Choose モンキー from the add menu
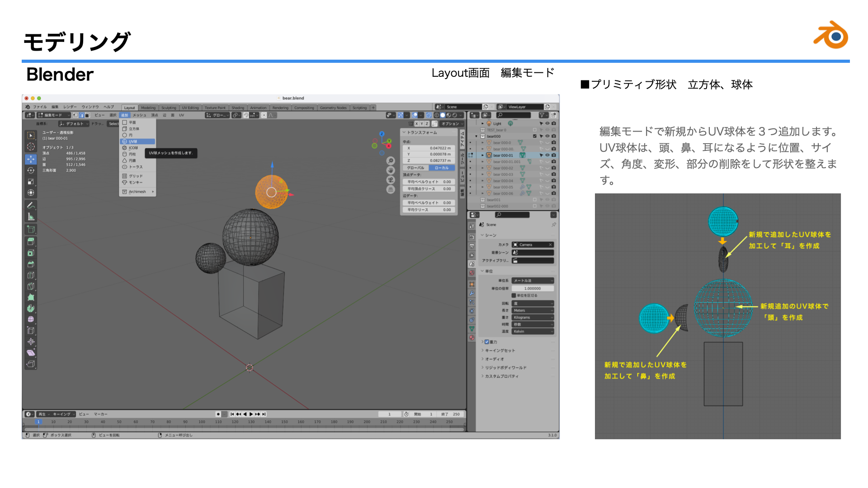 138,183
